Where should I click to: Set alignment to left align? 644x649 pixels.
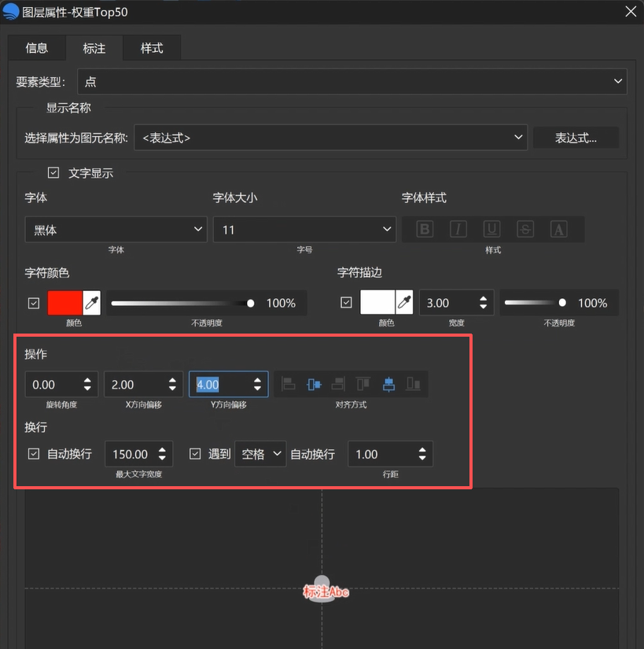point(289,384)
